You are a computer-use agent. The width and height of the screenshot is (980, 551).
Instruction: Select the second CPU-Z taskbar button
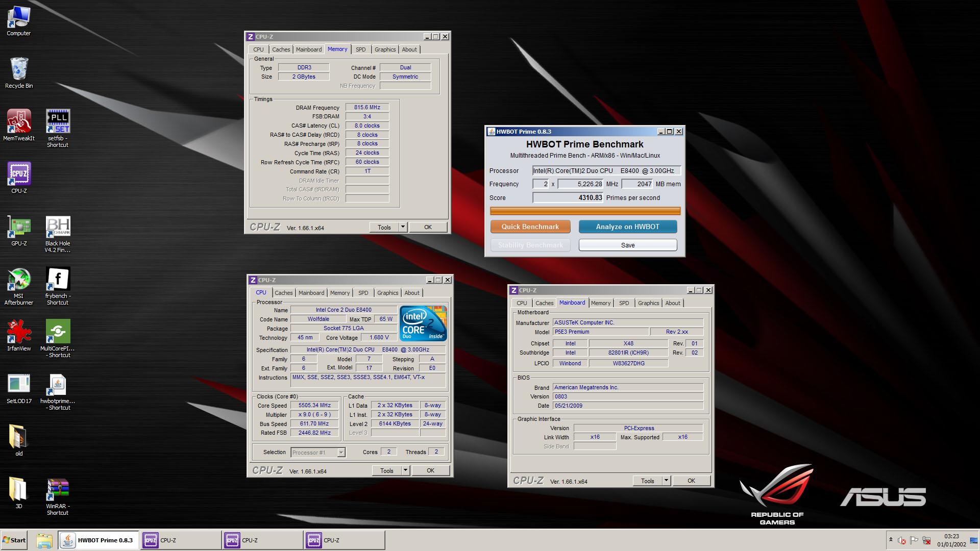click(262, 540)
